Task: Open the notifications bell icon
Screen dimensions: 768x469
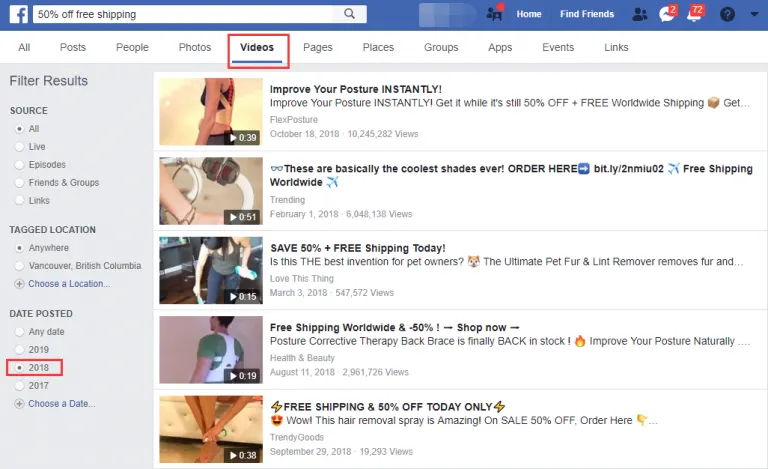Action: 694,14
